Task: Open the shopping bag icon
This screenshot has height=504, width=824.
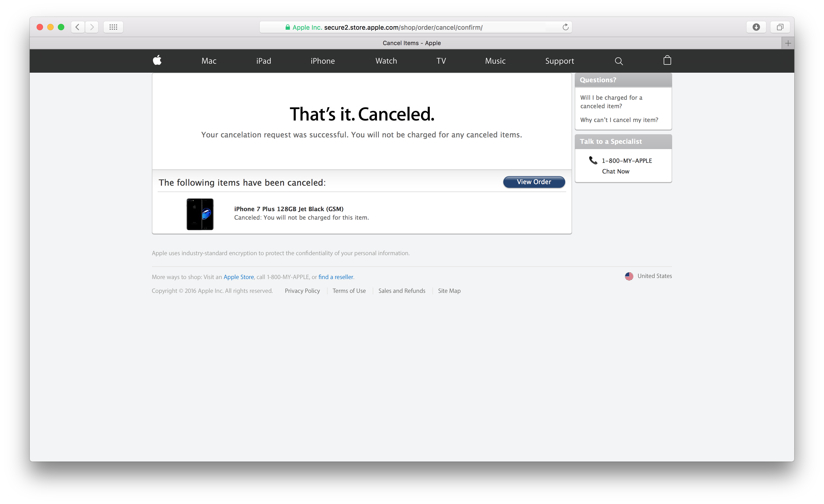Action: click(x=667, y=60)
